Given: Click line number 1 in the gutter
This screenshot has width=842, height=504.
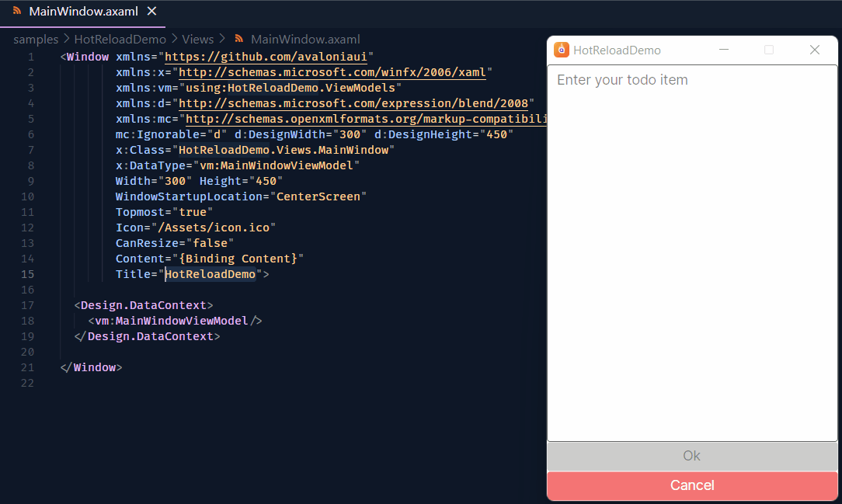Looking at the screenshot, I should [x=30, y=57].
